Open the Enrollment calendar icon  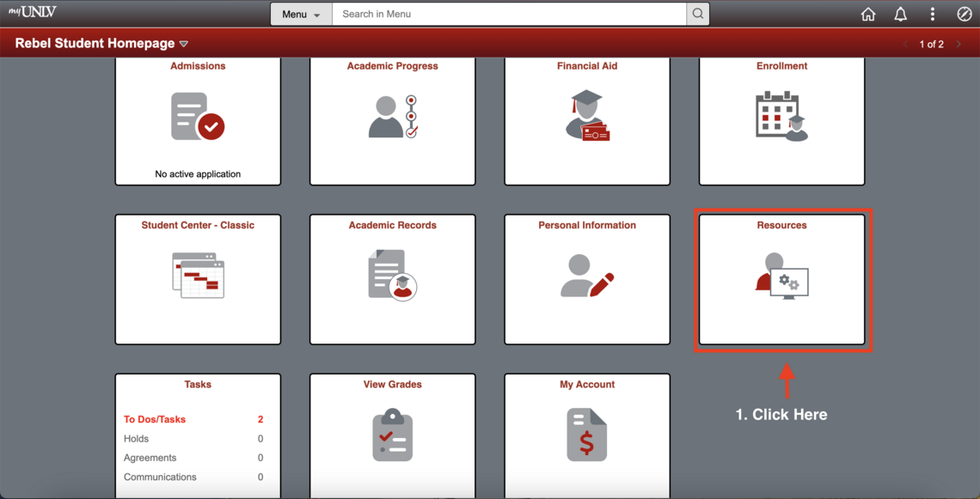(781, 116)
